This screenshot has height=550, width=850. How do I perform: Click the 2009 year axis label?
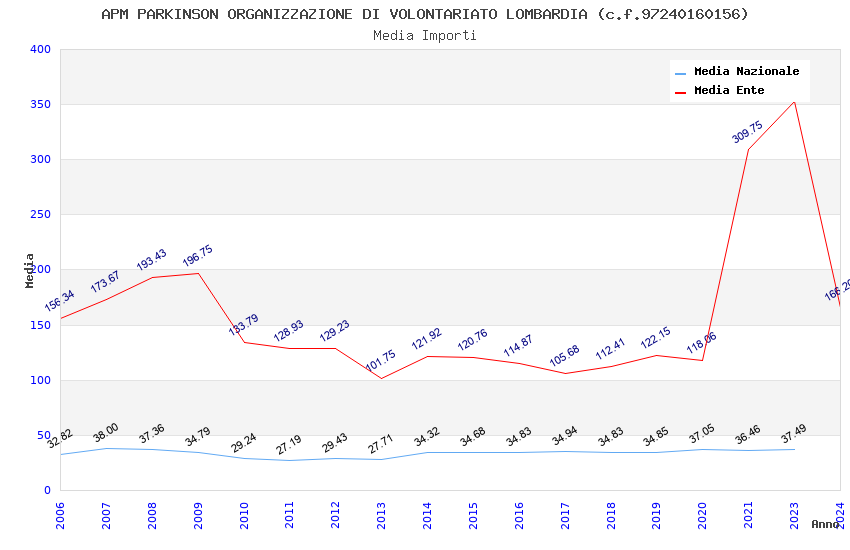pyautogui.click(x=198, y=515)
